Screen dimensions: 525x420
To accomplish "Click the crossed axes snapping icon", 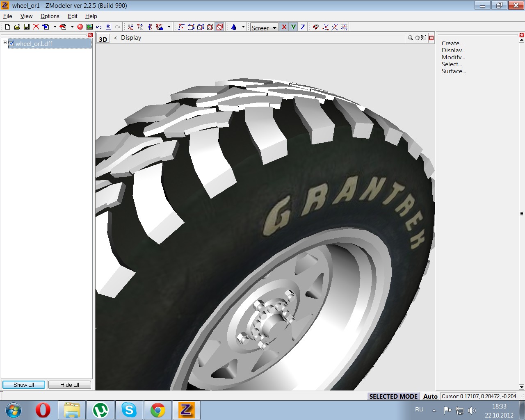I will [335, 27].
